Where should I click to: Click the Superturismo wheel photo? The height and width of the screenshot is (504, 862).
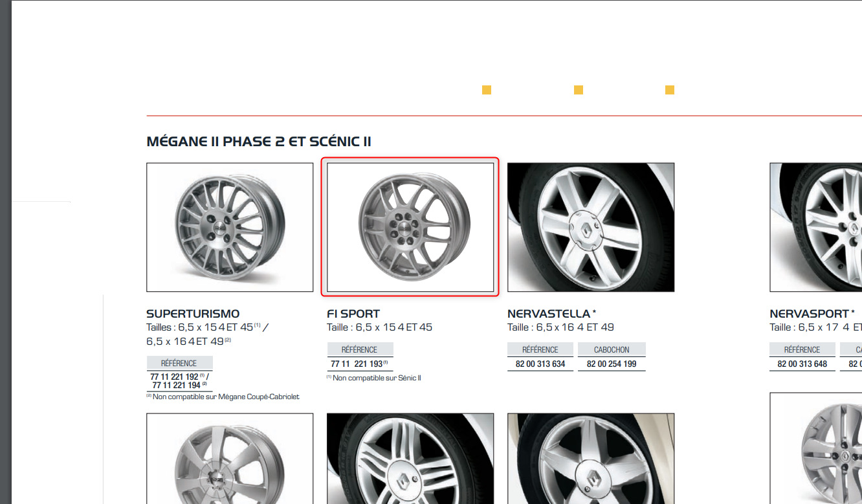230,227
